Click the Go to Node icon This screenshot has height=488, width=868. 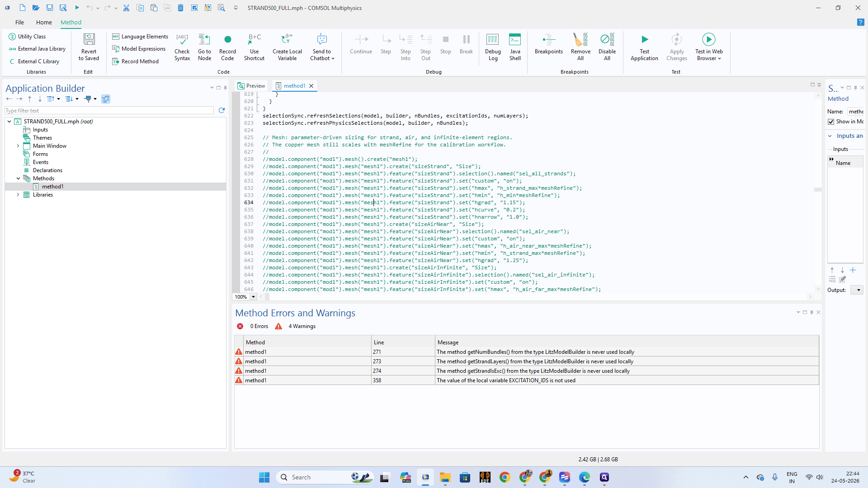tap(204, 47)
